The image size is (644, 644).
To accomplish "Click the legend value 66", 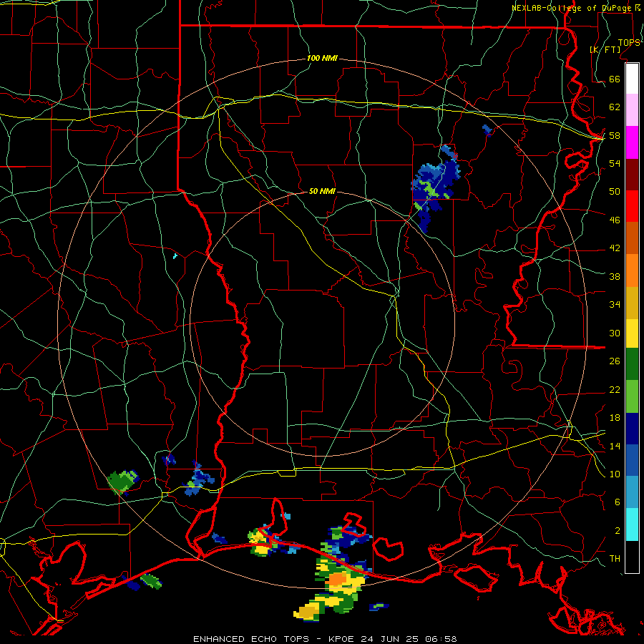I will (615, 79).
